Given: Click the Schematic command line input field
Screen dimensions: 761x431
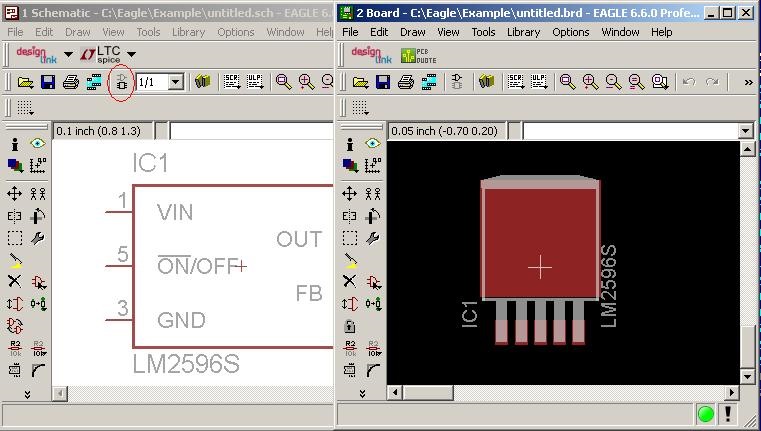Looking at the screenshot, I should click(x=251, y=131).
